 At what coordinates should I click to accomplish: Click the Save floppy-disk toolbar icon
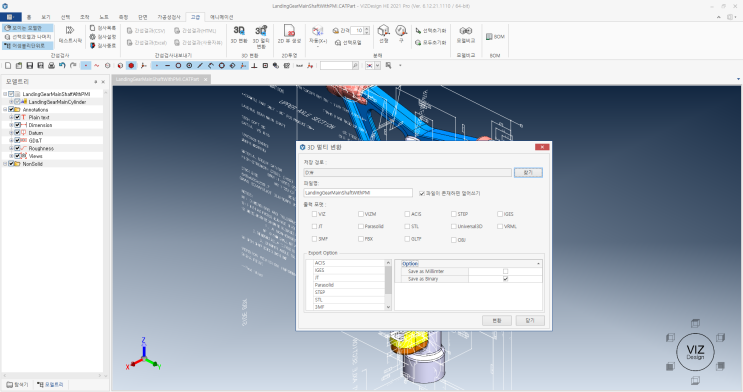click(x=29, y=65)
